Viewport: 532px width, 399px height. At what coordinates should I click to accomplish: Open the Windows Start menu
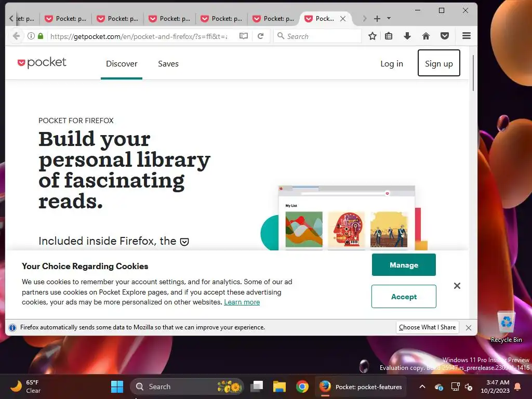click(x=117, y=387)
